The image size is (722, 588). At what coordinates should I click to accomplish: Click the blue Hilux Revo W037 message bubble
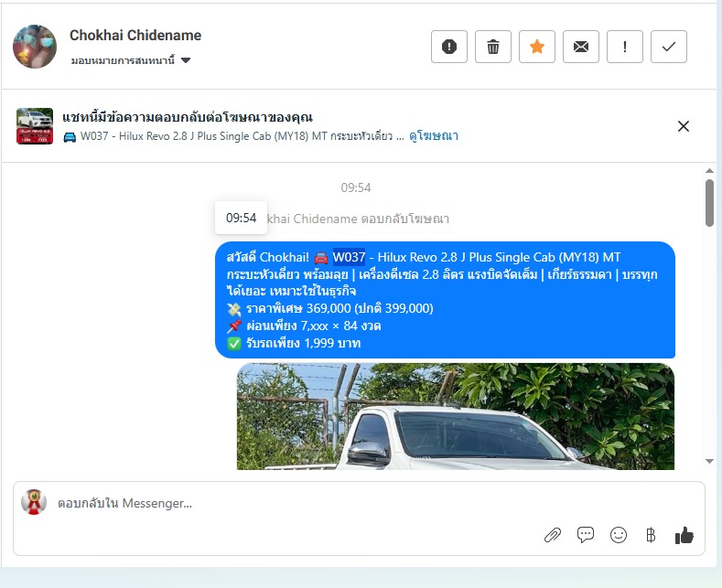(445, 300)
